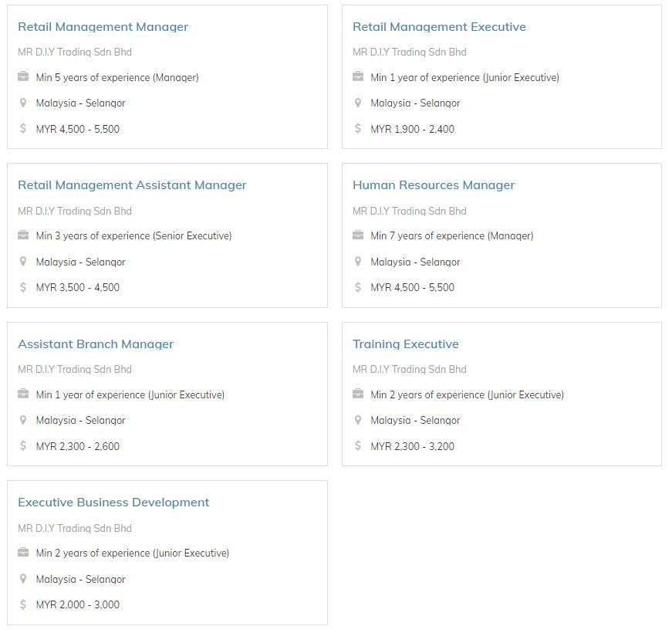Click salary text MYR 2,000 - 3,000
The image size is (672, 633).
click(78, 604)
